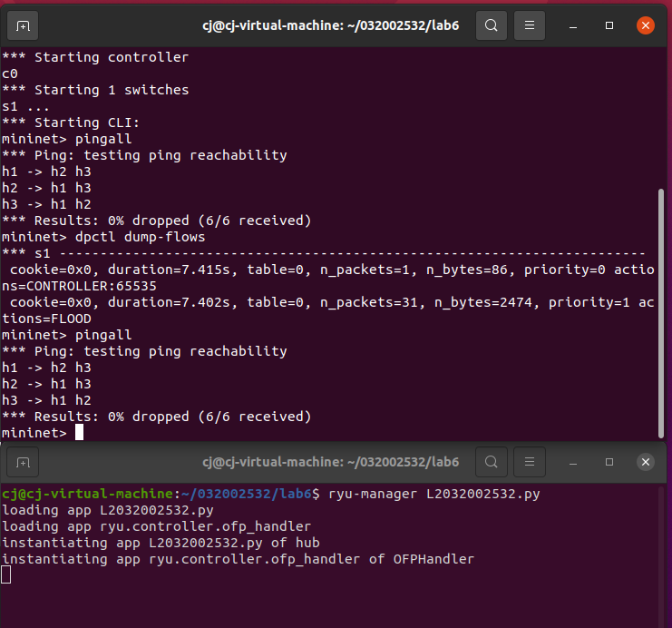
Task: Click the first 'mininet> pingall' command
Action: (67, 139)
